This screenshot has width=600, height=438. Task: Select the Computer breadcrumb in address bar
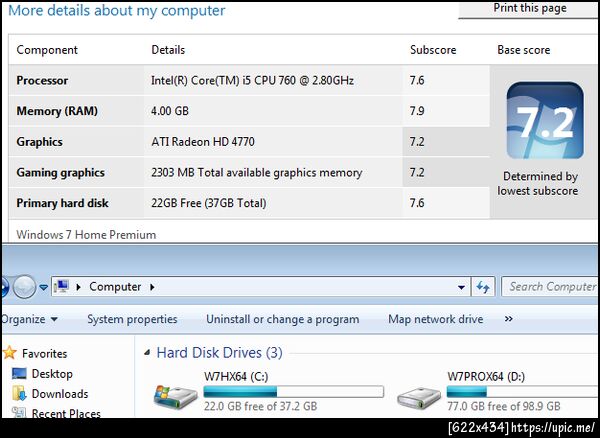coord(115,287)
